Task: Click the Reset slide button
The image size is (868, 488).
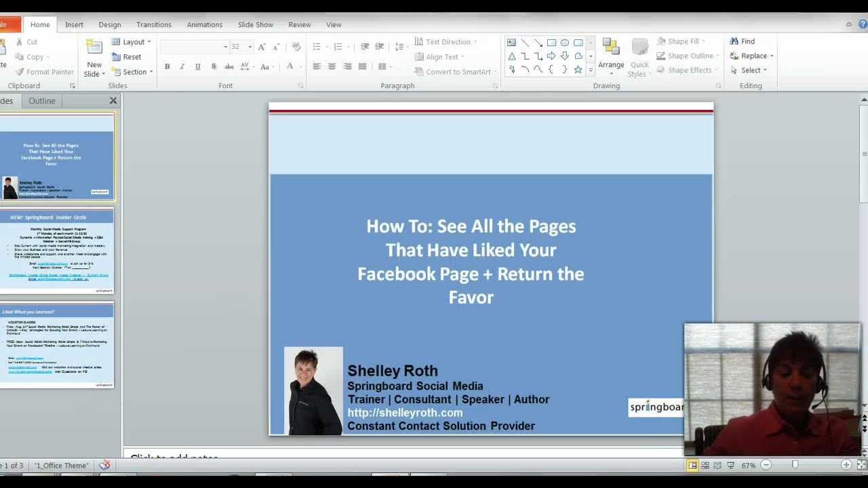Action: point(126,57)
